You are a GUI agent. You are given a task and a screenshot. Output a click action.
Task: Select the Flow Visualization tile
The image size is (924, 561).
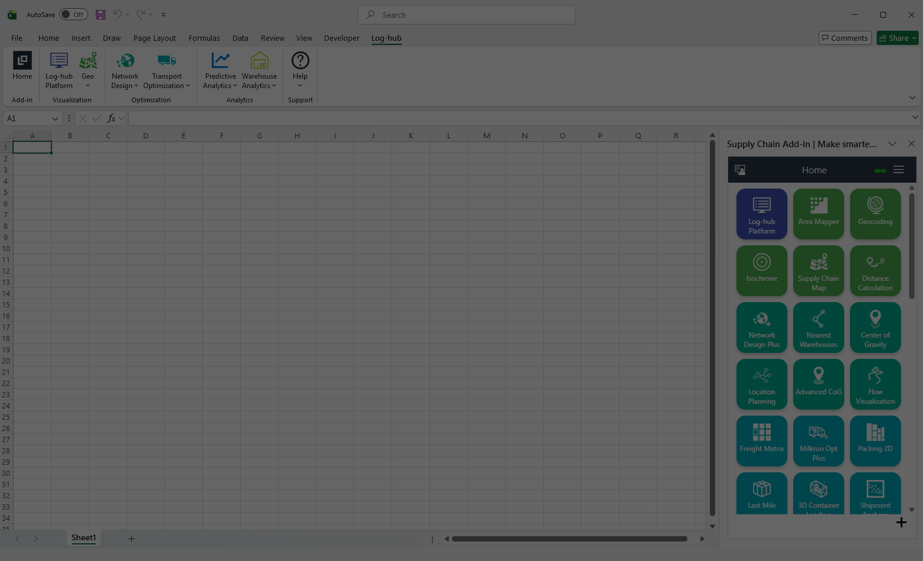875,384
